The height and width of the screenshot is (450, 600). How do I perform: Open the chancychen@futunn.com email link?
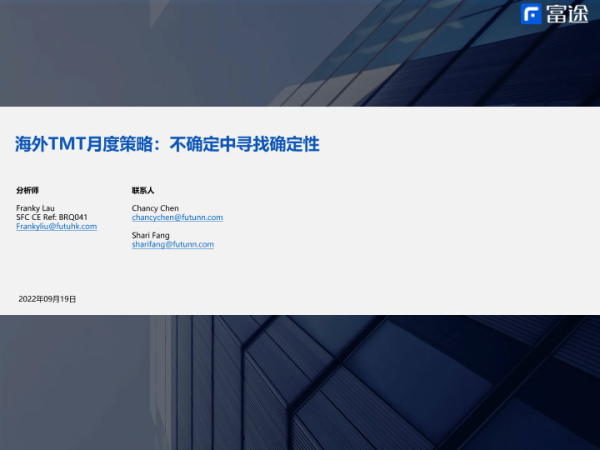(x=177, y=217)
